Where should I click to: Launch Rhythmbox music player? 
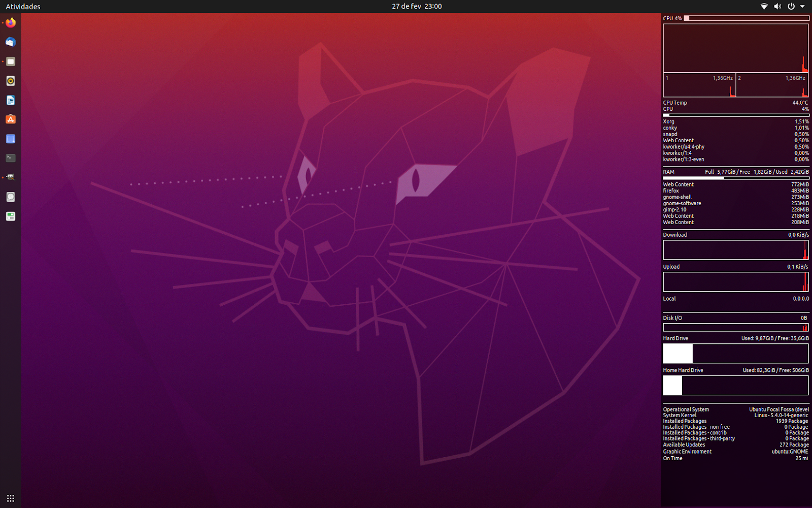(x=10, y=81)
